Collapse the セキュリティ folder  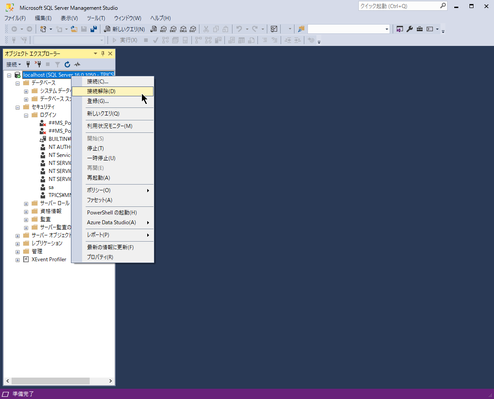coord(18,107)
